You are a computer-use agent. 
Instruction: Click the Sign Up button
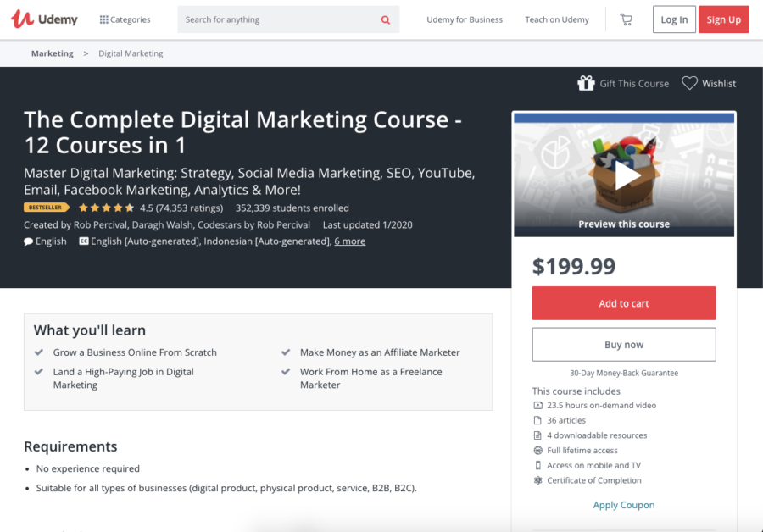(x=724, y=19)
